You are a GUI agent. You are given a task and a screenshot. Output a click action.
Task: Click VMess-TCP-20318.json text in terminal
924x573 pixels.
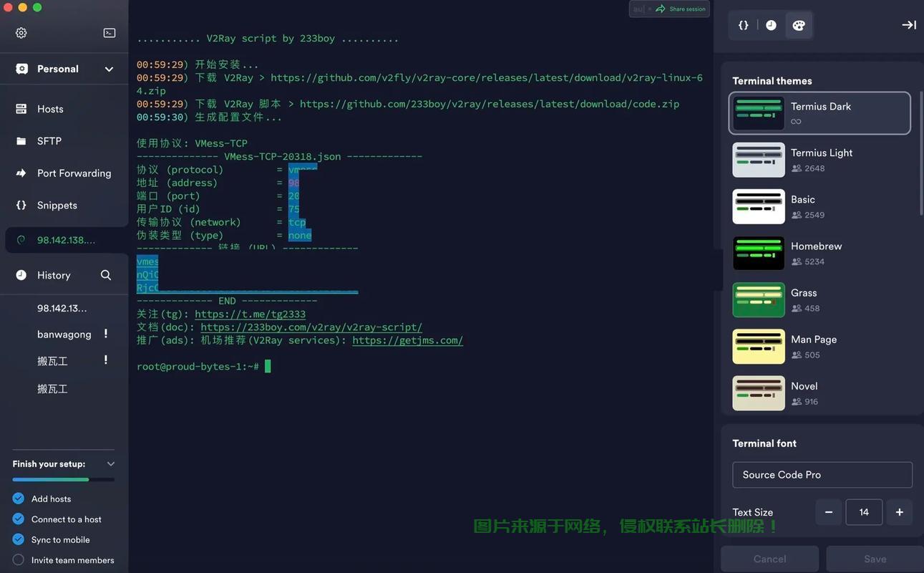pyautogui.click(x=282, y=156)
